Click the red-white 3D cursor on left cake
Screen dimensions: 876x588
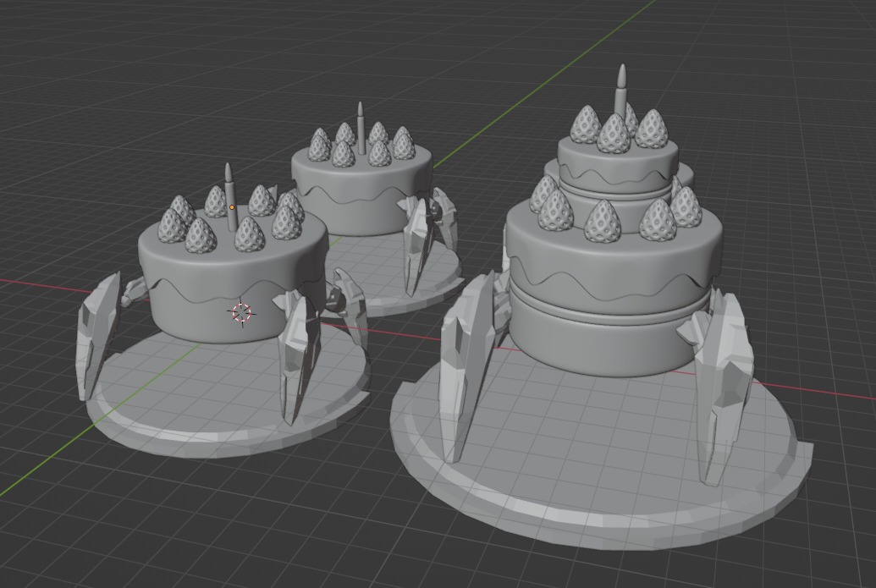[x=242, y=312]
